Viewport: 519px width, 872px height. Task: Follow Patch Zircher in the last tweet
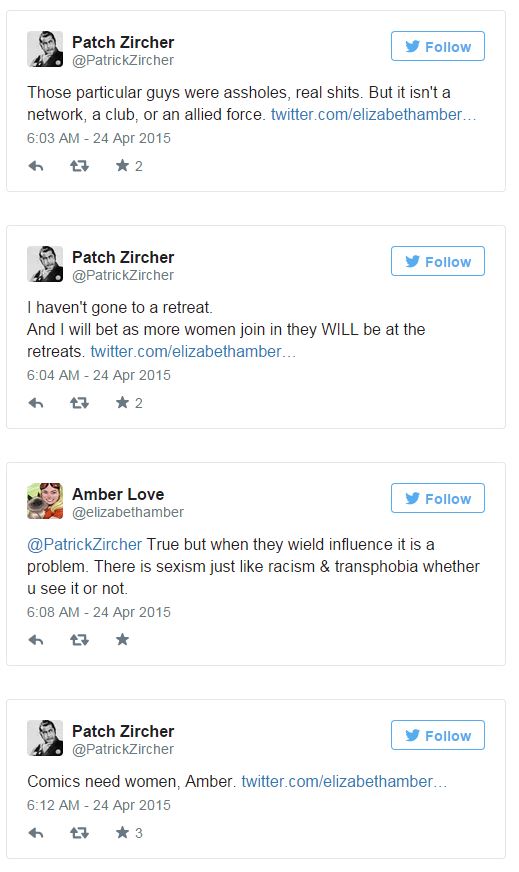click(x=438, y=735)
